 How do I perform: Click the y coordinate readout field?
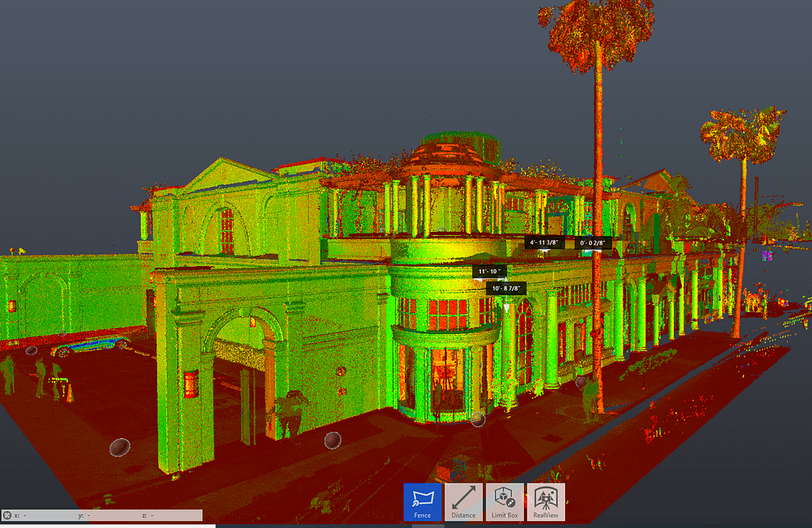click(107, 515)
